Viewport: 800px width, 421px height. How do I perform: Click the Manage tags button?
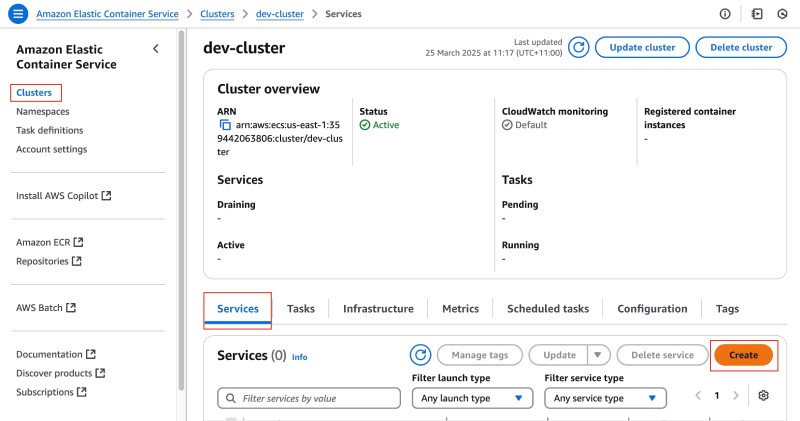tap(480, 355)
